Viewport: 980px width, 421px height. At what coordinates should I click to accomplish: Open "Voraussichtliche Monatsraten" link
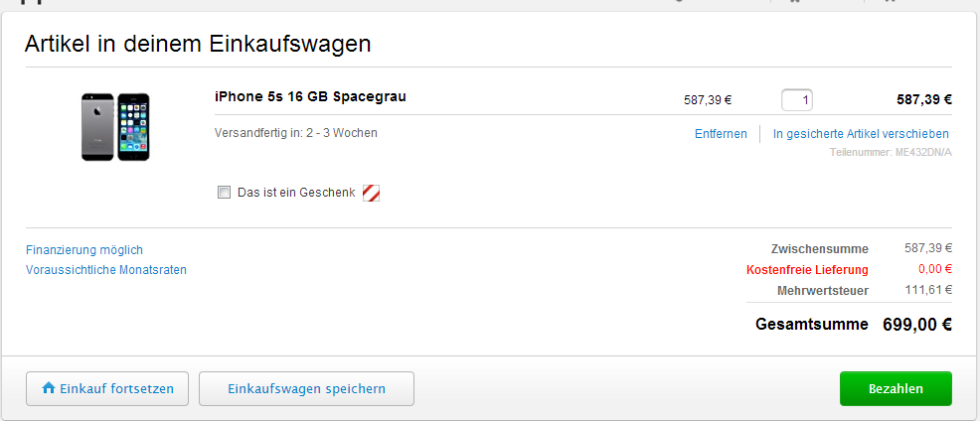click(x=106, y=270)
